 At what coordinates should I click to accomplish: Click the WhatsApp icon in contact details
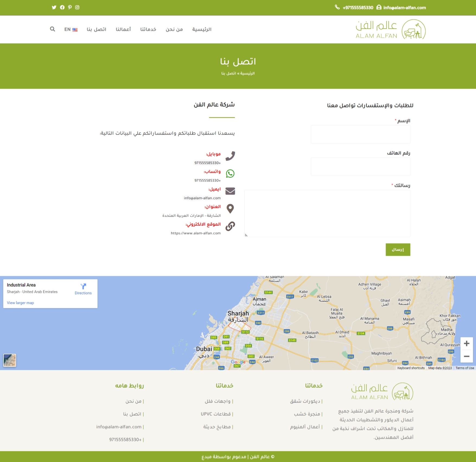(230, 173)
